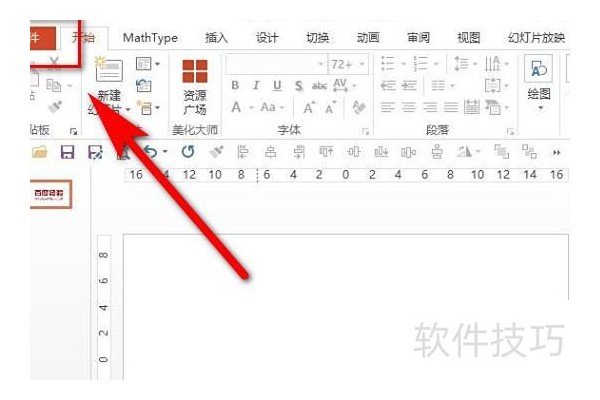Click the slide section icon
Screen dimensions: 600x400
point(145,108)
